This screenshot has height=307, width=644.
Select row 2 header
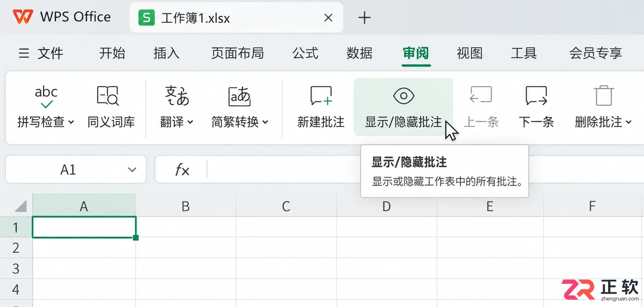(x=16, y=247)
